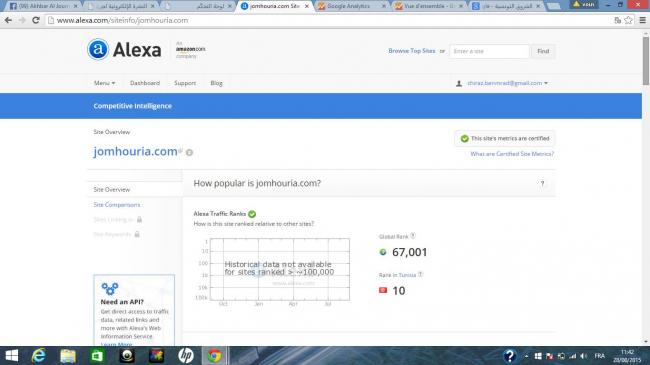
Task: Open the Browse Top Sites link
Action: click(x=412, y=51)
